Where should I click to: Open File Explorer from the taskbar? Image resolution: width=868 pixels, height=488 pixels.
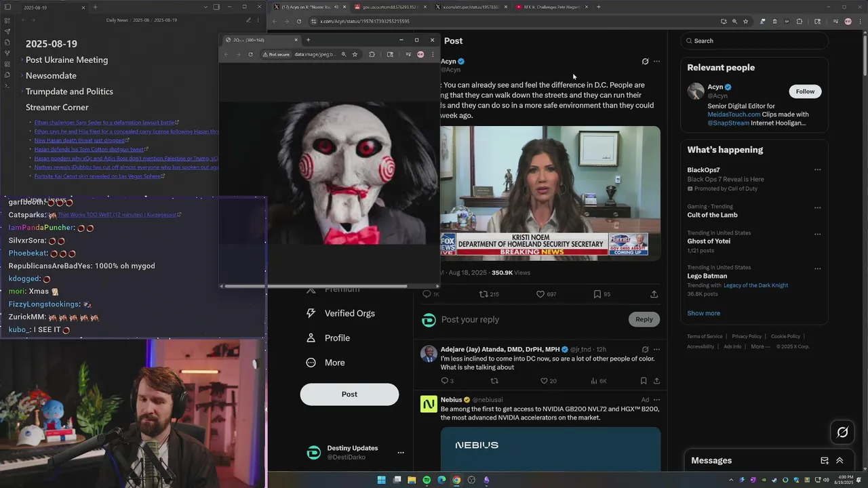(412, 480)
